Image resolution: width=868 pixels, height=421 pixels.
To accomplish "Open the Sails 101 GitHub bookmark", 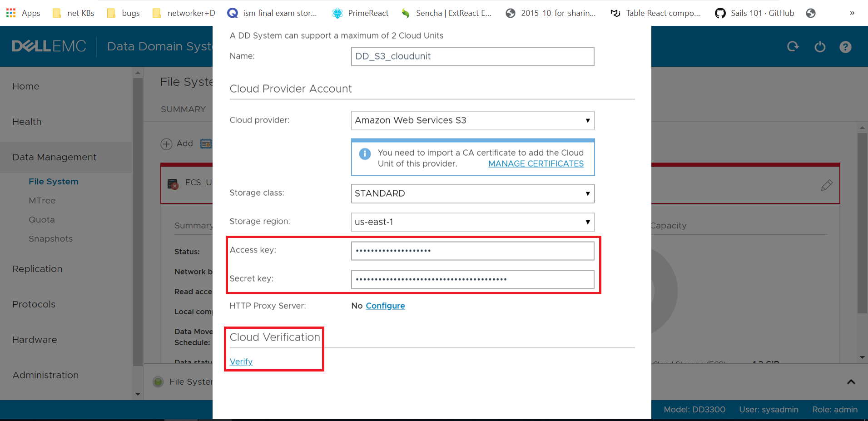I will coord(754,13).
